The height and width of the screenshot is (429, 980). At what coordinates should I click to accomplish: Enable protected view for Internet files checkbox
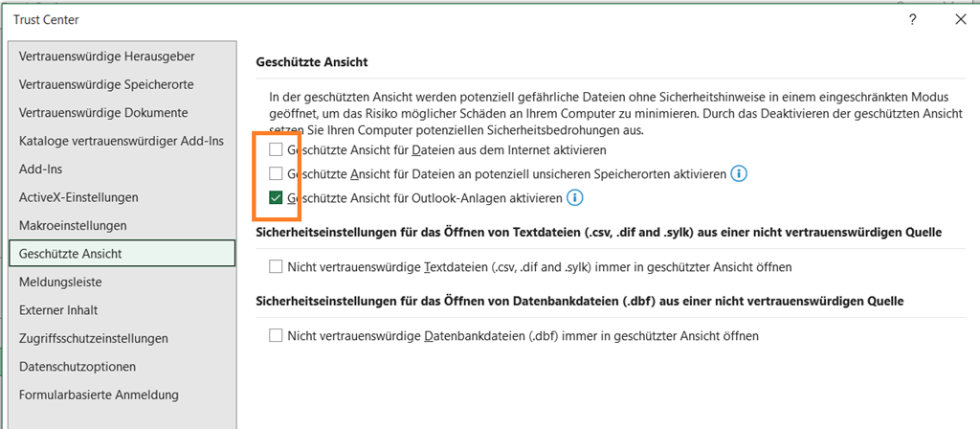(x=277, y=150)
